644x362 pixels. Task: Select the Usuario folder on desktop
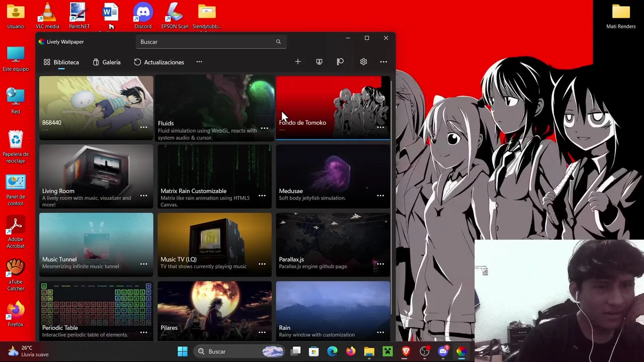16,15
